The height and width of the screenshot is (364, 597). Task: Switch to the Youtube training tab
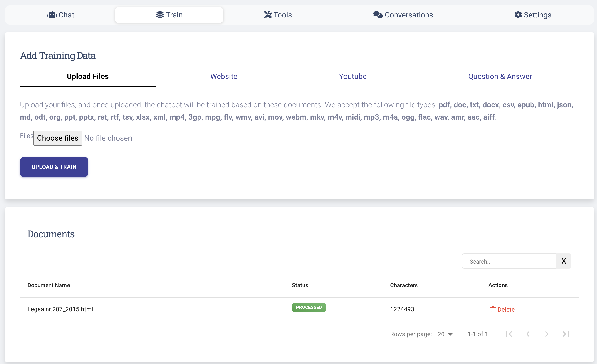click(x=352, y=77)
